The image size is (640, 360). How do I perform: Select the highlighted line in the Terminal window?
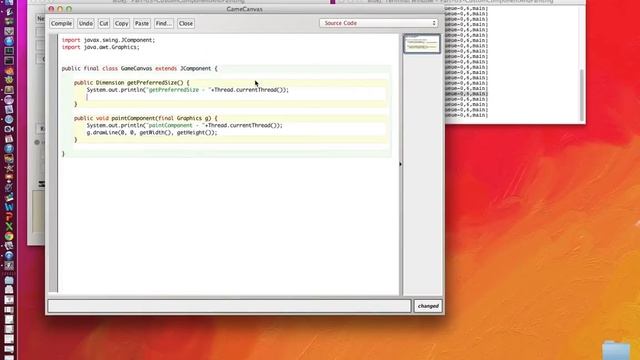coord(466,94)
